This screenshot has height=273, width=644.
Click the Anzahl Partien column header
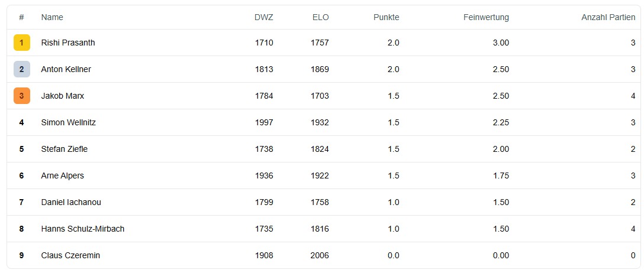(608, 17)
